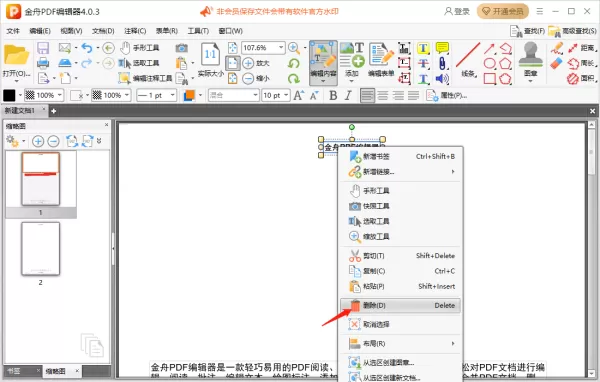Screen dimensions: 600x382
Task: Toggle Italic formatting
Action: pyautogui.click(x=348, y=95)
